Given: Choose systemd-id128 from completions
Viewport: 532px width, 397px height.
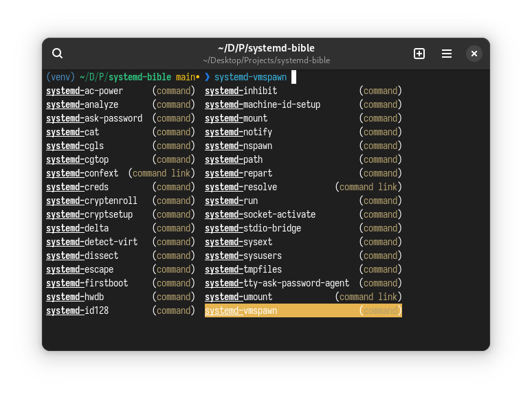Looking at the screenshot, I should [x=78, y=310].
